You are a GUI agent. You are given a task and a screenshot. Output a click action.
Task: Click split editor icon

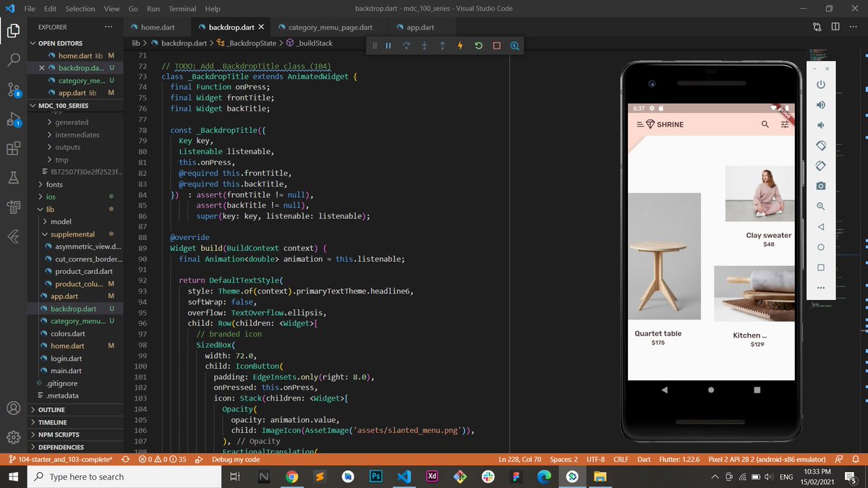pyautogui.click(x=835, y=27)
